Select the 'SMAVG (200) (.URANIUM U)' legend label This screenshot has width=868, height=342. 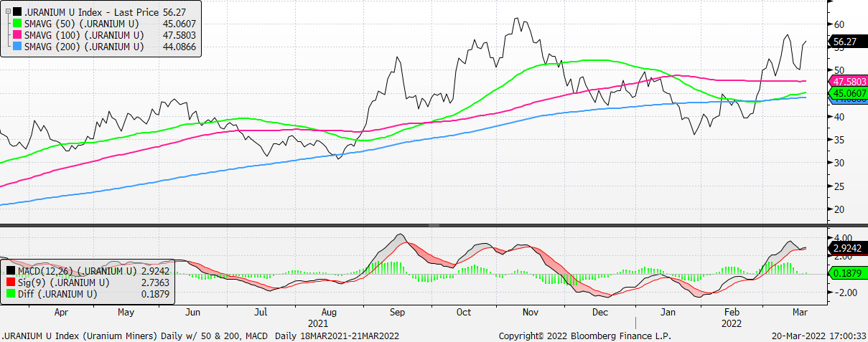pyautogui.click(x=84, y=47)
